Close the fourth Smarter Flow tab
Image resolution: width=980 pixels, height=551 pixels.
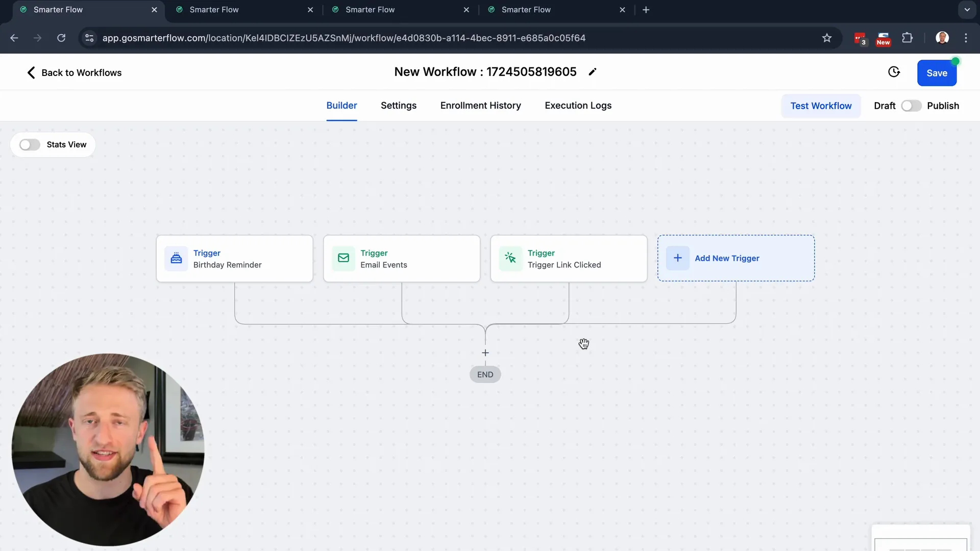tap(622, 10)
